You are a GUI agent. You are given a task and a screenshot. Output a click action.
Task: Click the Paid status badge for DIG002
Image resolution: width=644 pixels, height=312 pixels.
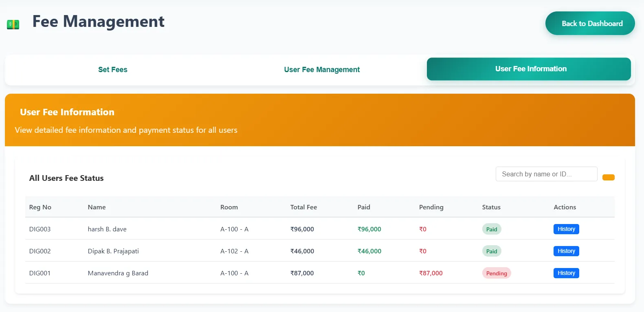pos(492,251)
